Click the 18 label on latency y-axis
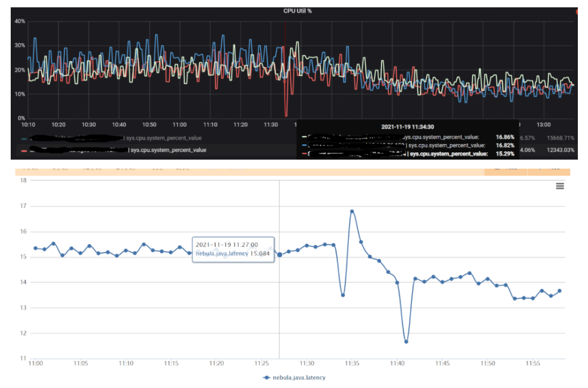Screen dimensions: 588x388 coord(24,180)
